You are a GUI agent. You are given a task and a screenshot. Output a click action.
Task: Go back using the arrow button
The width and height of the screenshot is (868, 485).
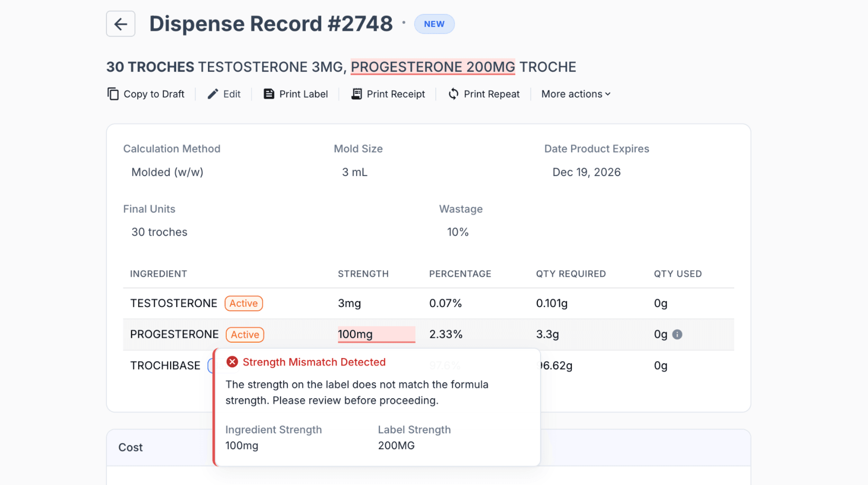(x=121, y=23)
